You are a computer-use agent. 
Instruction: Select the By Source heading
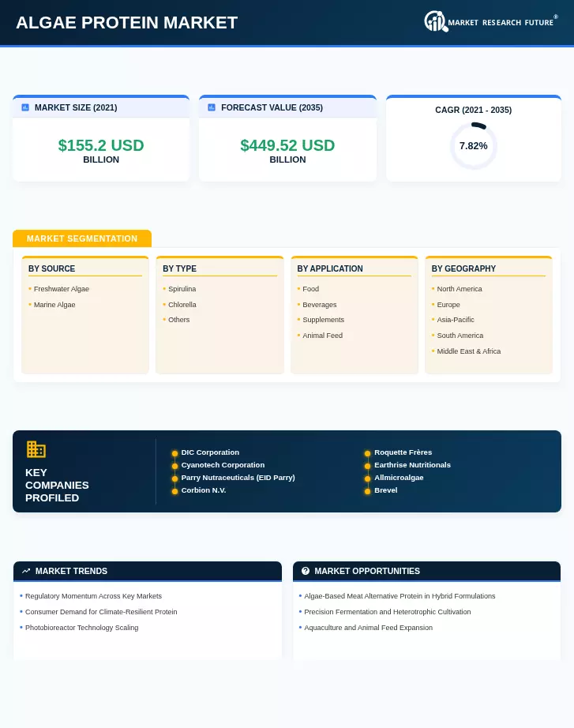51,268
